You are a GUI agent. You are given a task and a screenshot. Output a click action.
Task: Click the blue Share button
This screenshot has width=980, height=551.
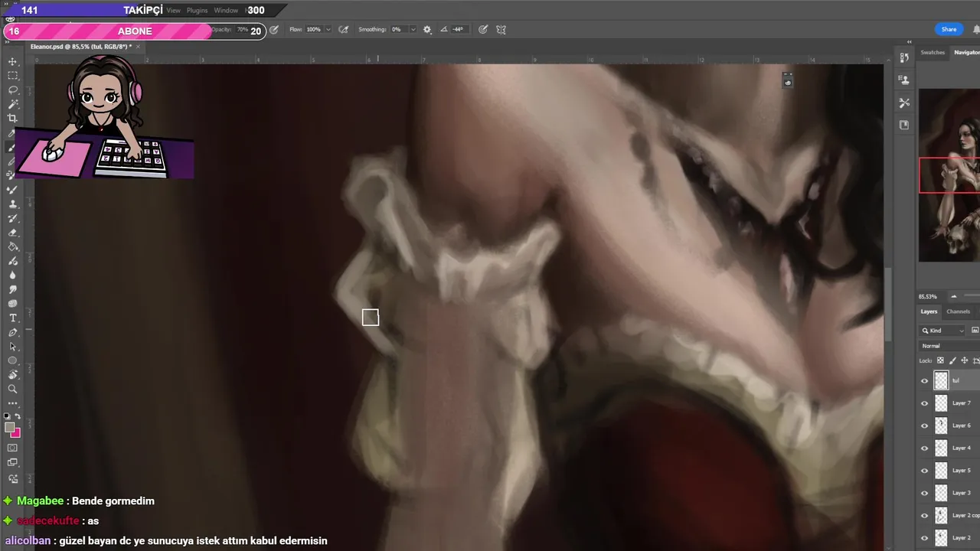949,29
